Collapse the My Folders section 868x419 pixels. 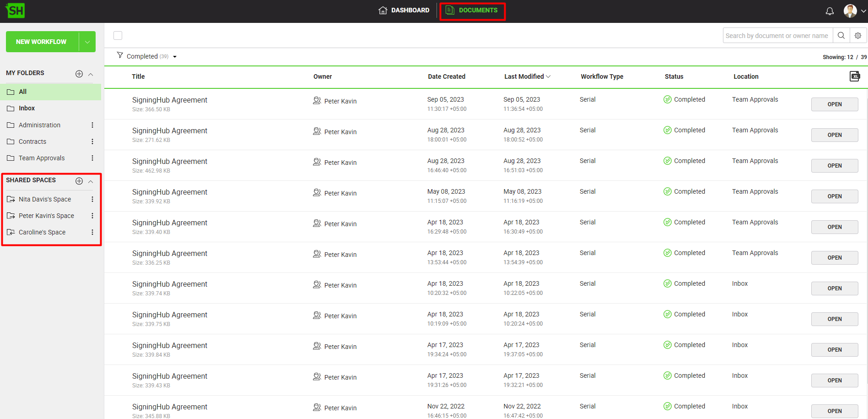coord(91,74)
